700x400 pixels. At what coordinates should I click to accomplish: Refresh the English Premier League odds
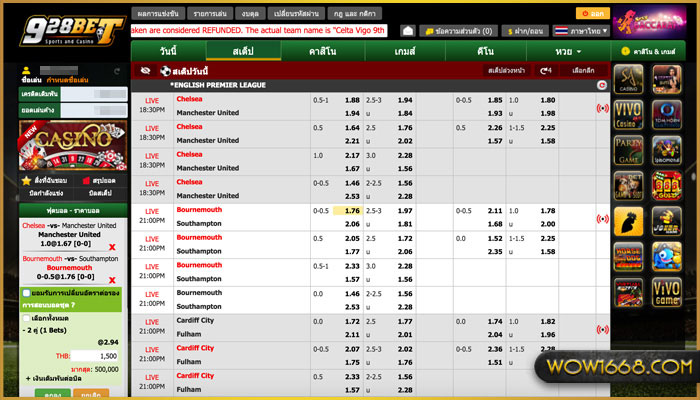(x=601, y=86)
